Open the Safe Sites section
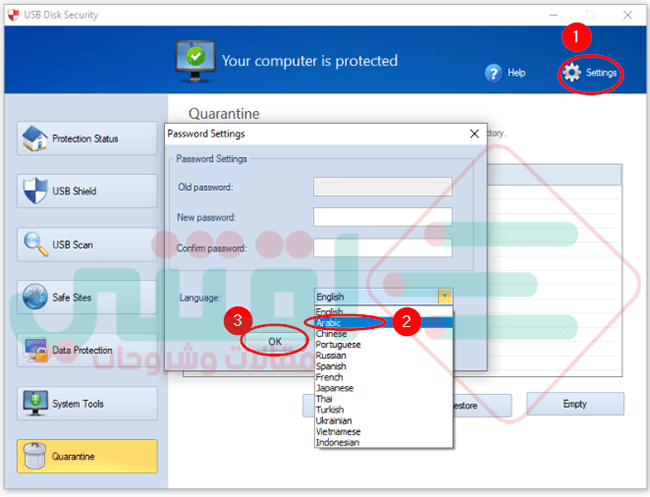The height and width of the screenshot is (497, 650). 87,297
